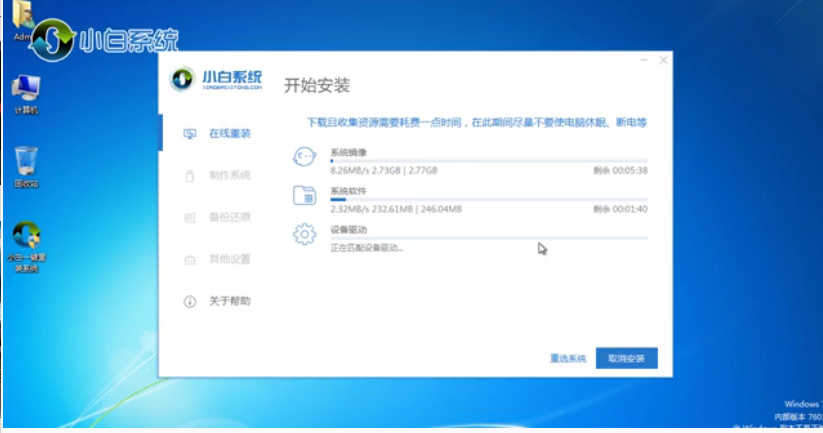Click the 在线重装 monitor icon
The width and height of the screenshot is (823, 433).
point(190,134)
